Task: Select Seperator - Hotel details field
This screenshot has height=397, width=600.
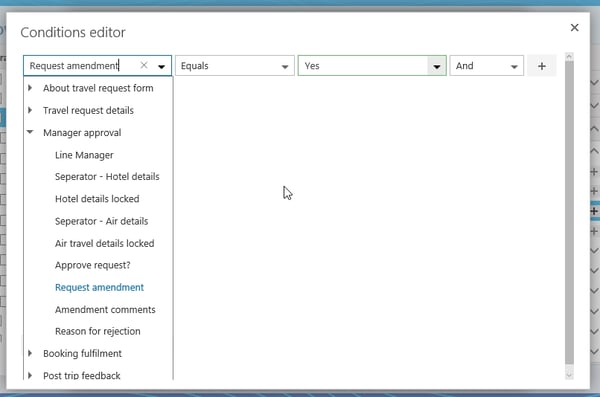Action: coord(107,177)
